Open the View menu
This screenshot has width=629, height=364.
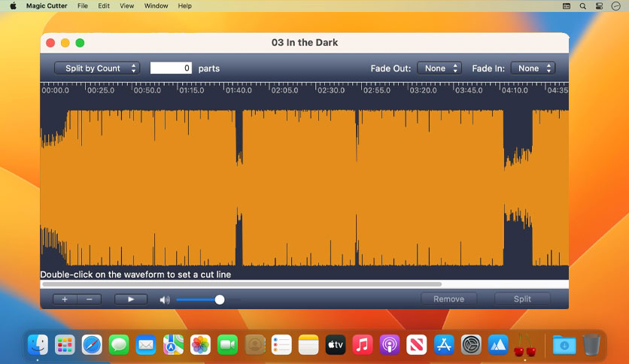coord(126,6)
